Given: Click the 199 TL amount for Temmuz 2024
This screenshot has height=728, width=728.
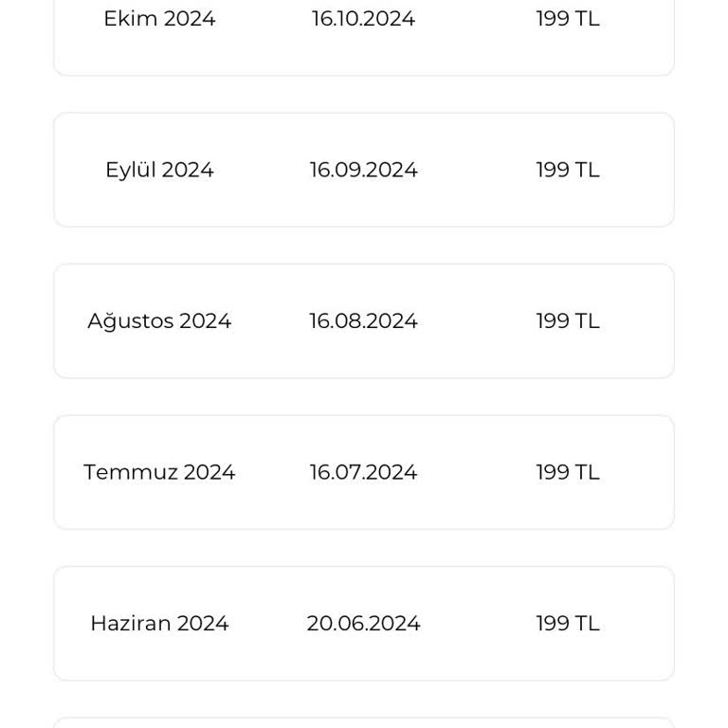Looking at the screenshot, I should click(x=567, y=472).
